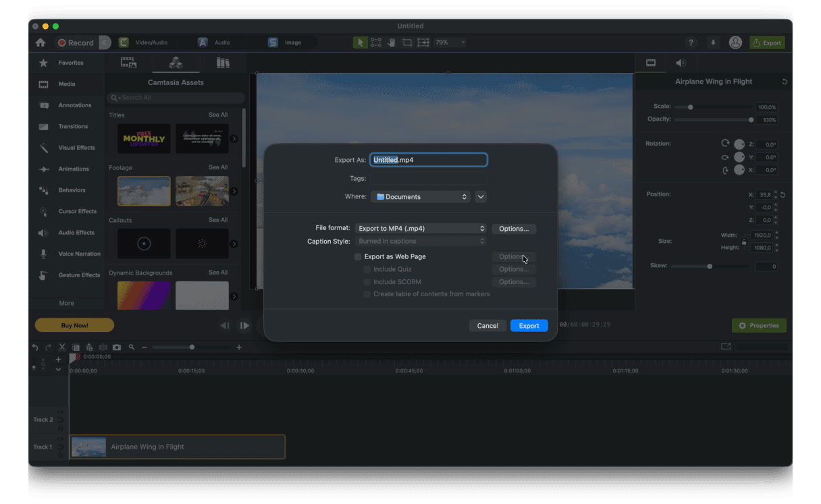Click the Opacity slider handle

(751, 120)
